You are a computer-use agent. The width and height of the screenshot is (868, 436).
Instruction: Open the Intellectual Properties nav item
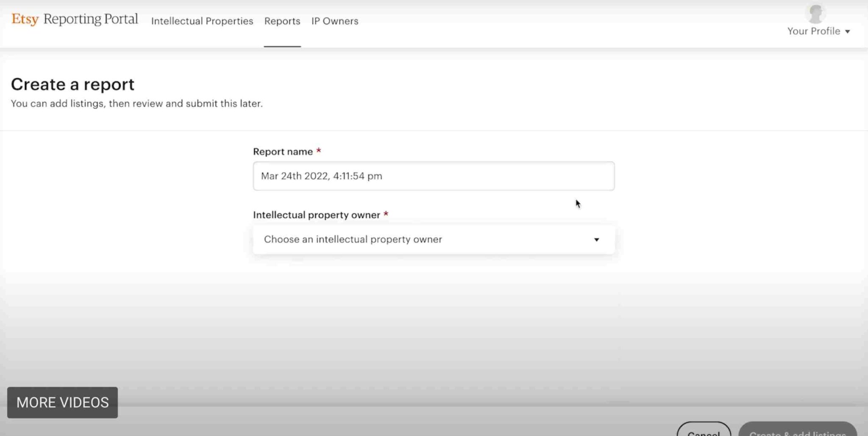click(202, 21)
